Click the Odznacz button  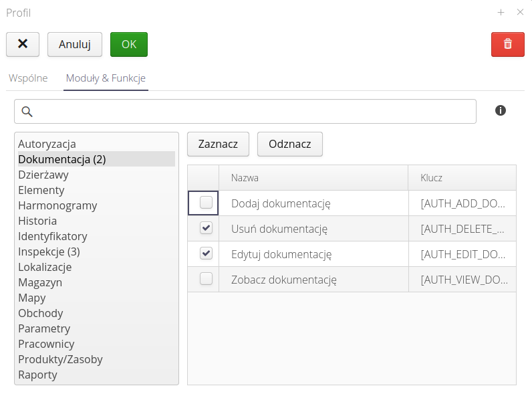(x=289, y=144)
